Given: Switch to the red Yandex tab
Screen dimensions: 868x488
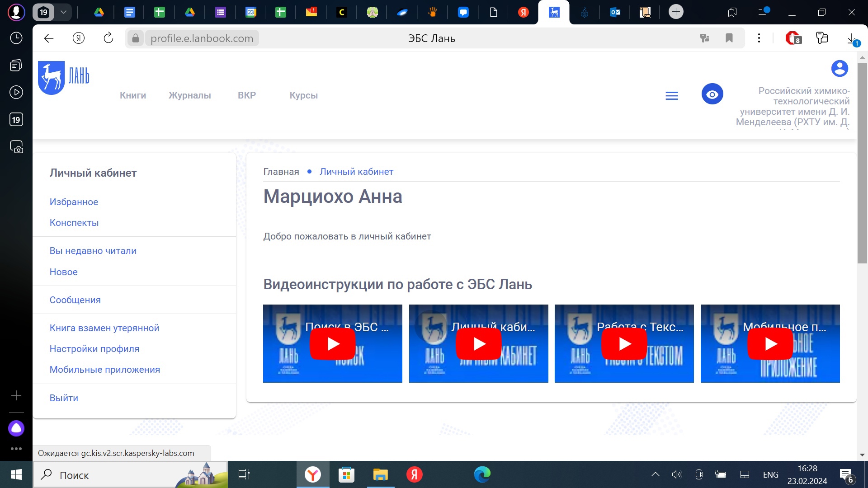Looking at the screenshot, I should pos(524,12).
